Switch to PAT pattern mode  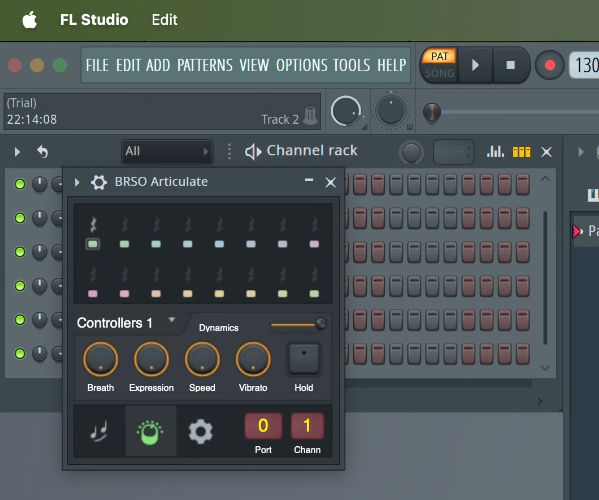tap(439, 57)
